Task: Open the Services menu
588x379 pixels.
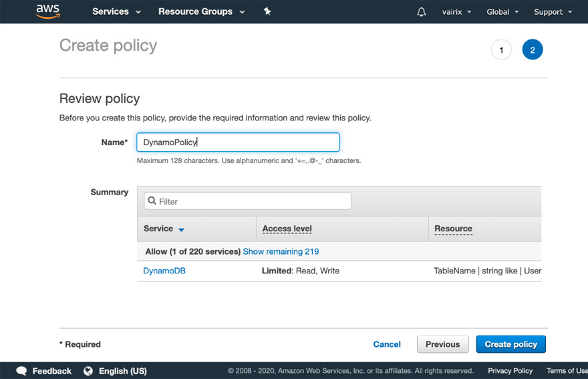Action: 116,11
